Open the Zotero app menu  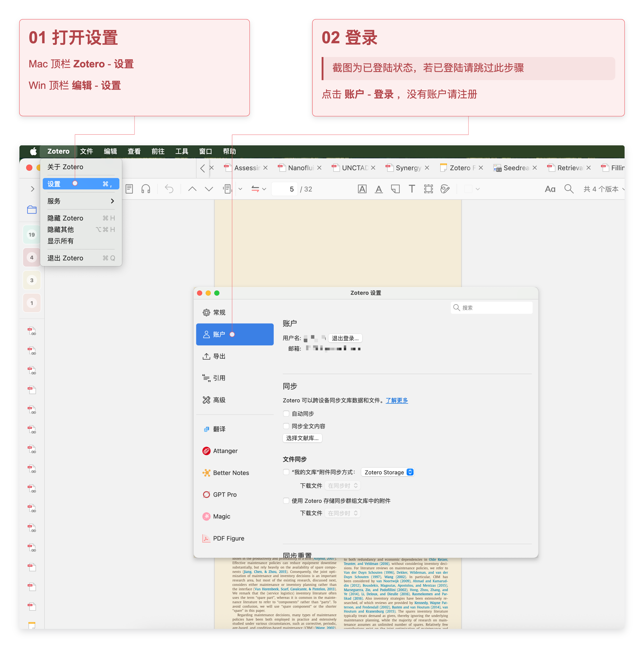(x=58, y=151)
